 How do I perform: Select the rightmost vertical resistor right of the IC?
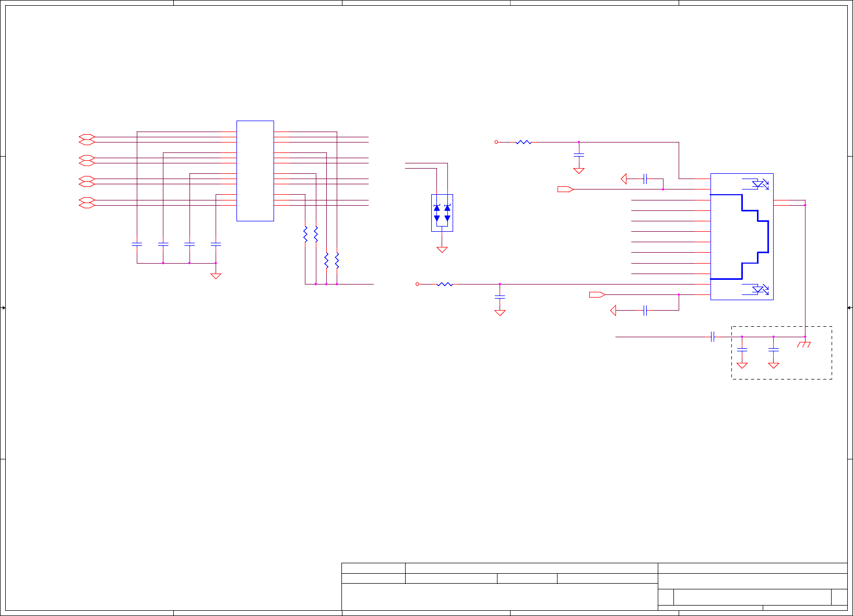tap(337, 260)
